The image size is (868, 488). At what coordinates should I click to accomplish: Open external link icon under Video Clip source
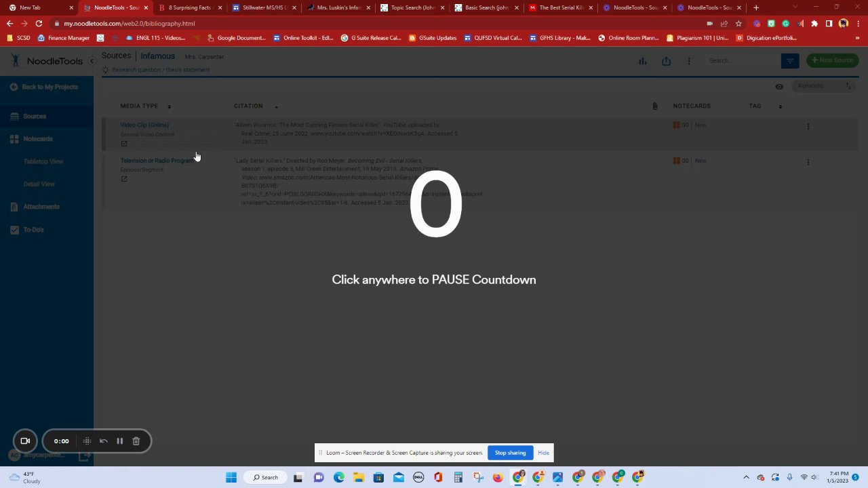124,143
